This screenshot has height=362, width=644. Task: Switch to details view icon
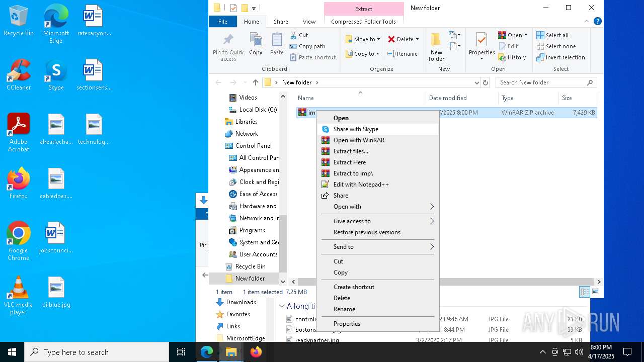585,292
